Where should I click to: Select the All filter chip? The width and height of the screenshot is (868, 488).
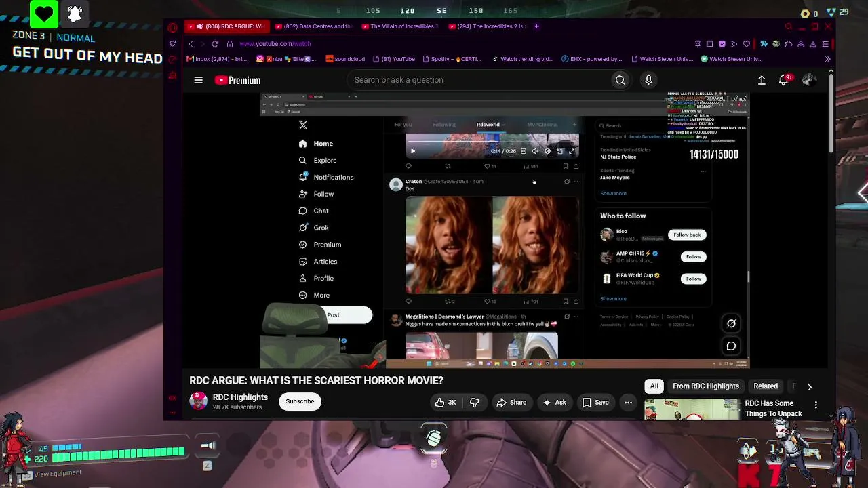[x=654, y=386]
